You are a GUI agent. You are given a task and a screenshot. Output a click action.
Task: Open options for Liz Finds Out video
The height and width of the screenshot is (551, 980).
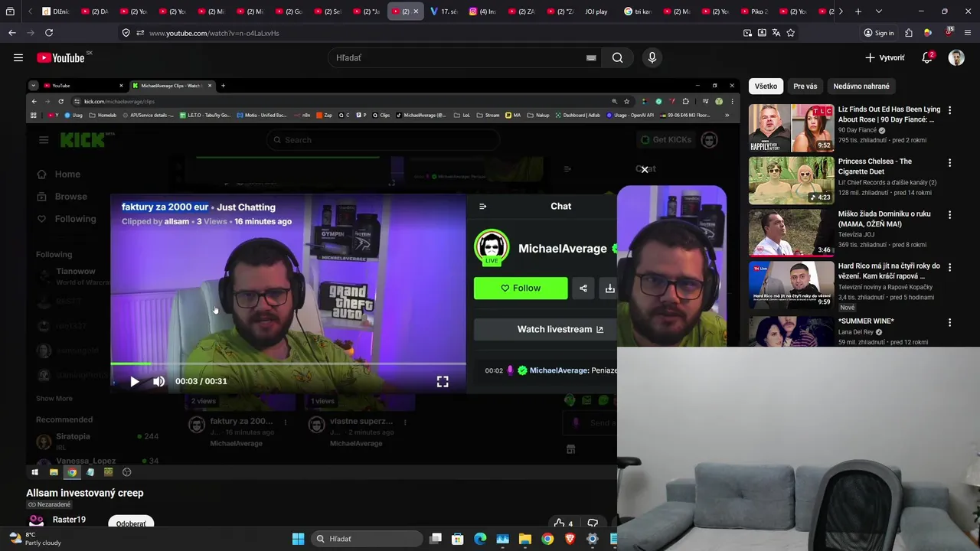[949, 110]
